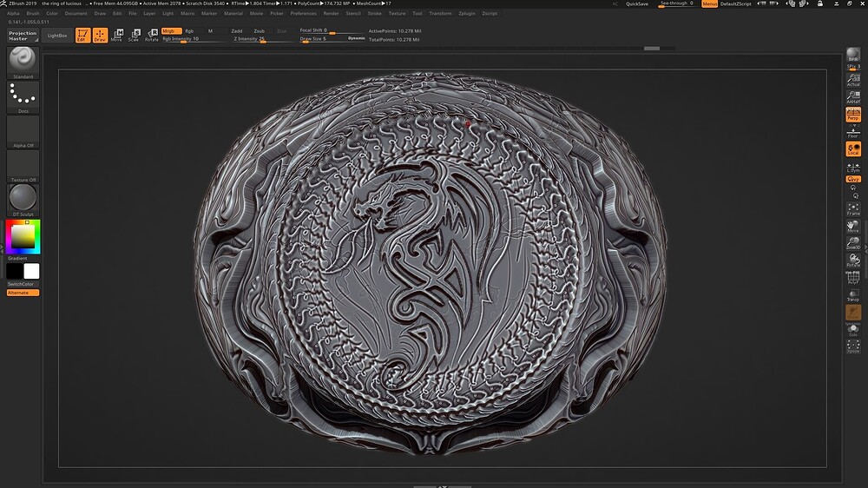Open the Preferences menu
The width and height of the screenshot is (868, 488).
tap(303, 13)
